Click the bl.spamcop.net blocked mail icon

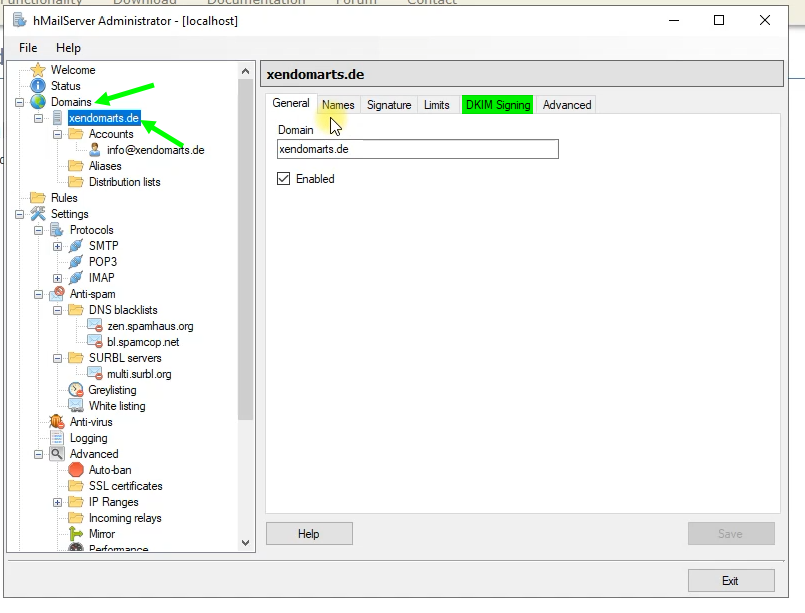coord(95,342)
